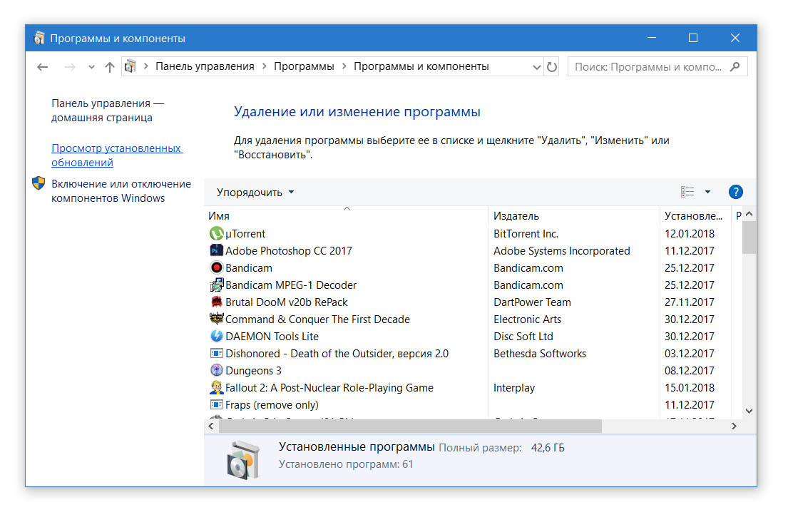
Task: Select the Disc Soft Ltd publisher cell
Action: click(x=523, y=337)
